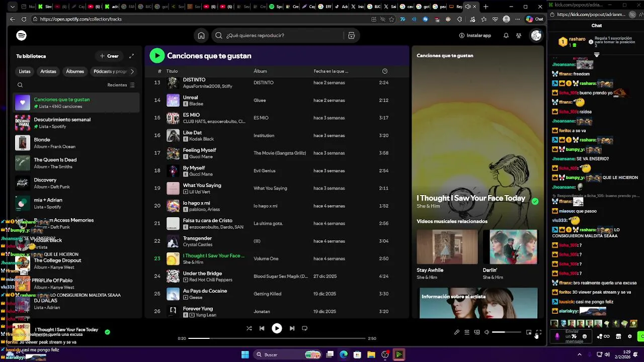
Task: Open the user profile avatar in Spotify
Action: pos(536,36)
